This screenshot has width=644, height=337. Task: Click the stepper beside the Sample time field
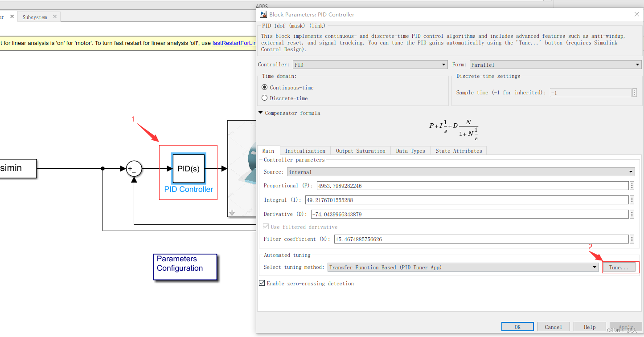click(x=635, y=92)
